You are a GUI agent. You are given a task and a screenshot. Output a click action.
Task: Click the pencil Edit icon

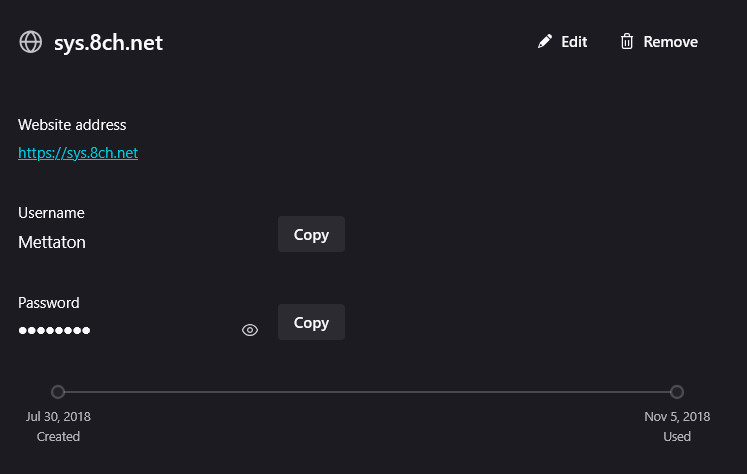[x=545, y=41]
